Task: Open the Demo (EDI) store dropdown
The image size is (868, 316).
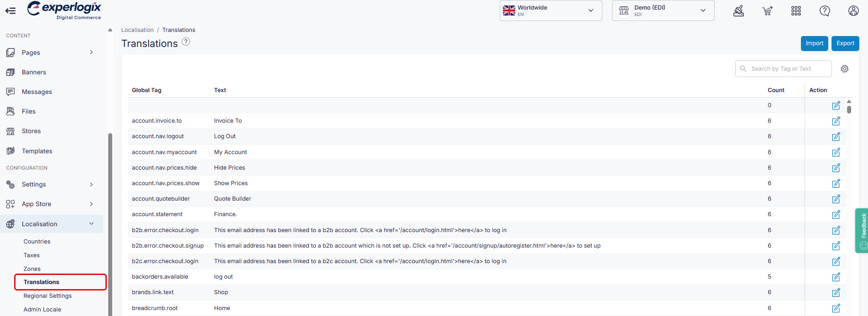Action: (663, 10)
